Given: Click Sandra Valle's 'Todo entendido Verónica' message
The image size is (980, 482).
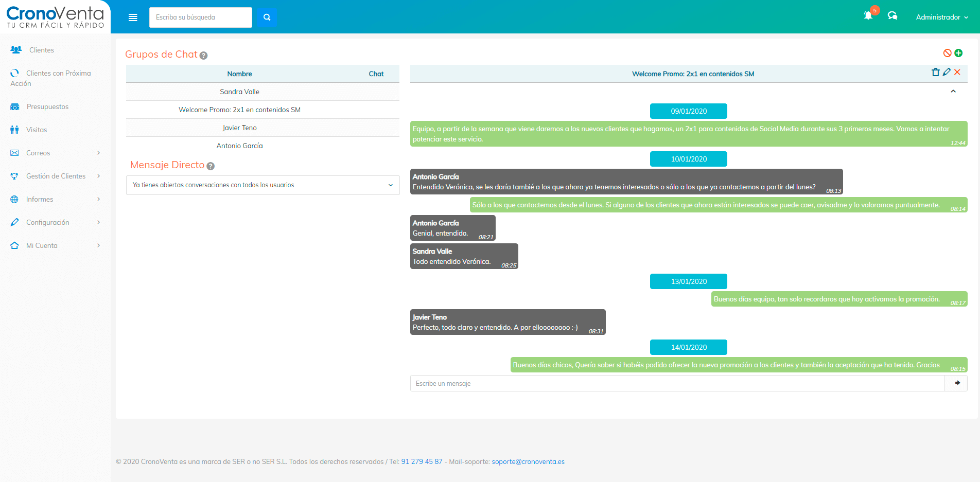Looking at the screenshot, I should (x=464, y=256).
